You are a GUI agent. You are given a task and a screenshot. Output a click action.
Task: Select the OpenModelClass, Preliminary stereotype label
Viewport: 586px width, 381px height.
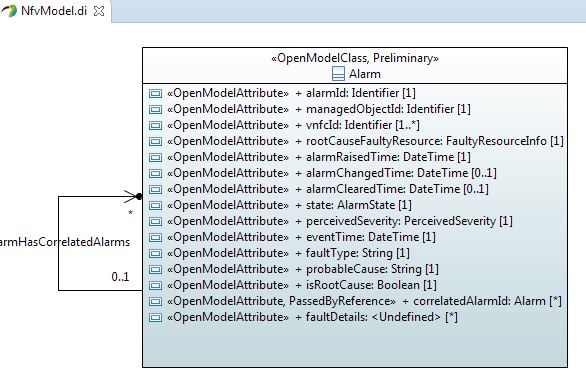tap(355, 58)
